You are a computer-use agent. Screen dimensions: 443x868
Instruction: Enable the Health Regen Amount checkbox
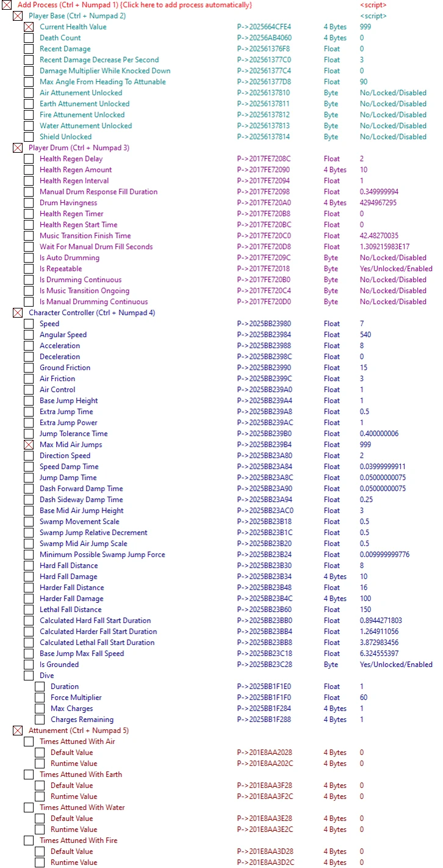tap(29, 170)
